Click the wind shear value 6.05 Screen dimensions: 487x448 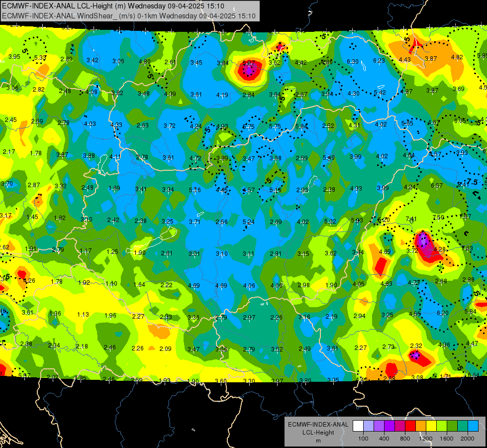[x=460, y=120]
